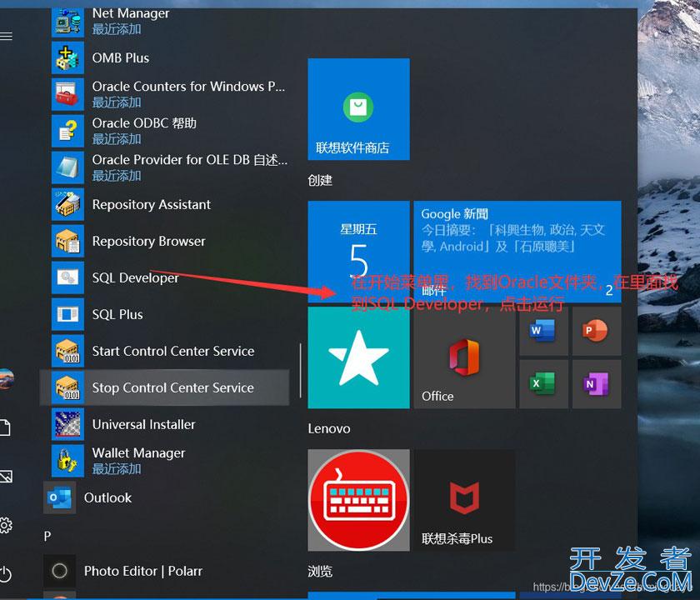Click Stop Control Center Service icon

click(67, 387)
